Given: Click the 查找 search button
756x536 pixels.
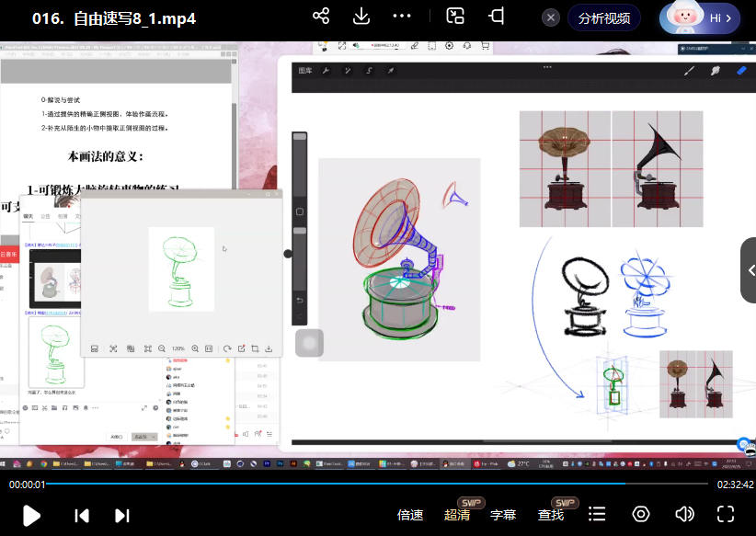Looking at the screenshot, I should coord(551,515).
